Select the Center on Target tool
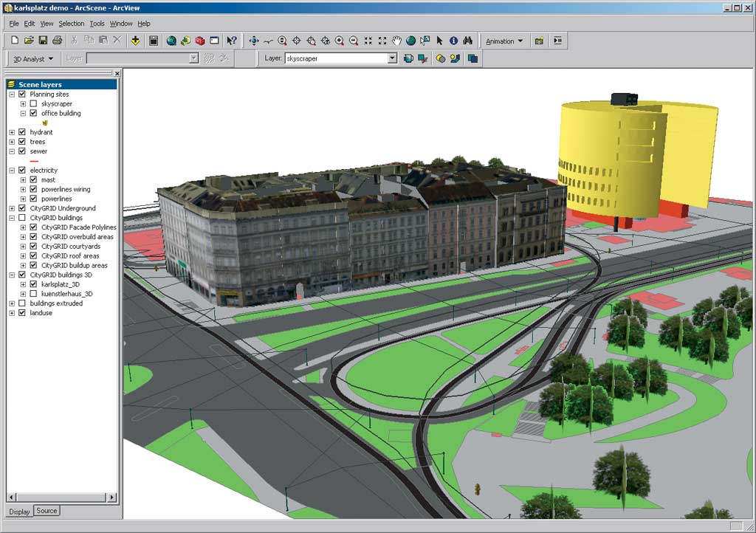This screenshot has width=756, height=533. [x=297, y=41]
